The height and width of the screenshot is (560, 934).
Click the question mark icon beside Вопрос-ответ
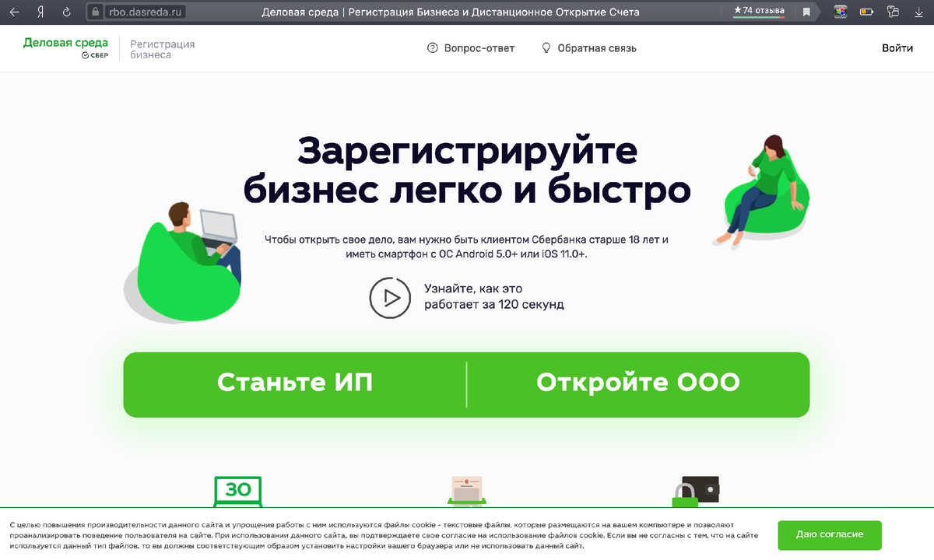433,48
